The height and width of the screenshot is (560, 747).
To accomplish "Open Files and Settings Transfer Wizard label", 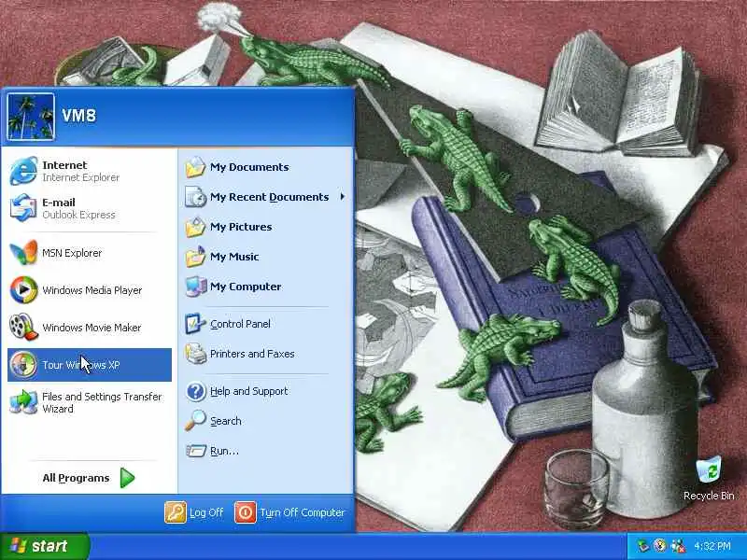I will (102, 402).
